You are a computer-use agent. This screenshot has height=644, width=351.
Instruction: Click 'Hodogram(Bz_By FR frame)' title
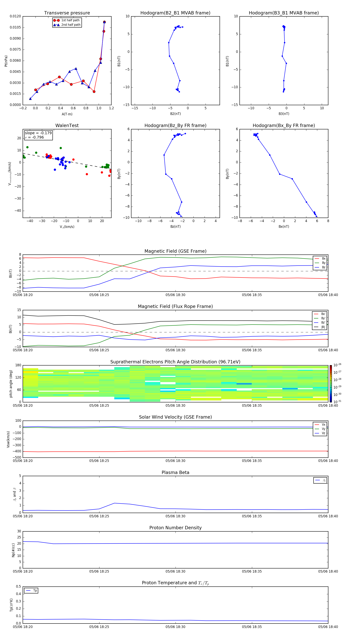coord(175,125)
